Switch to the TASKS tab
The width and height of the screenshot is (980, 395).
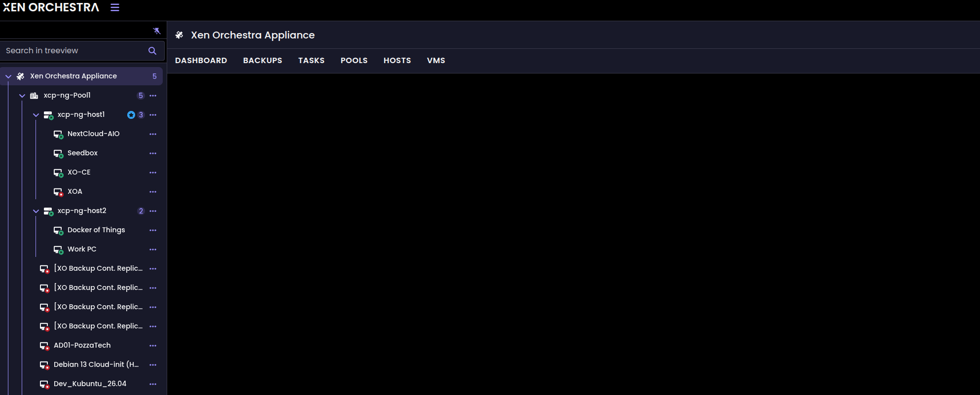point(311,61)
